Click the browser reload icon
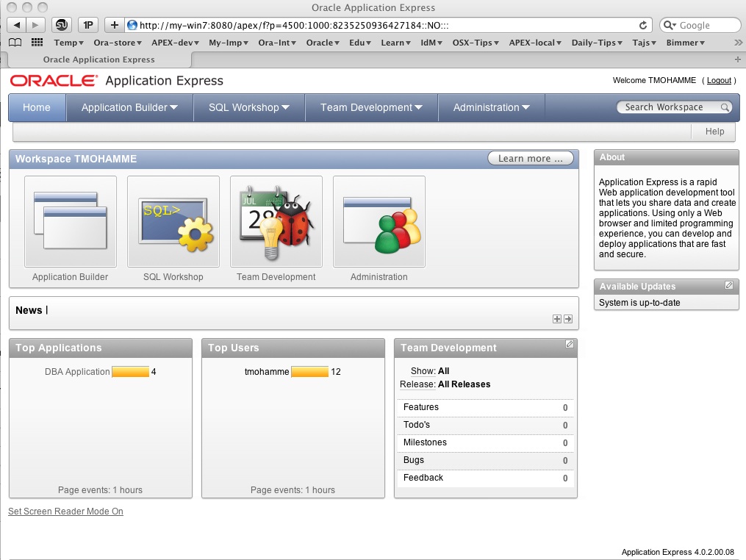 coord(643,25)
